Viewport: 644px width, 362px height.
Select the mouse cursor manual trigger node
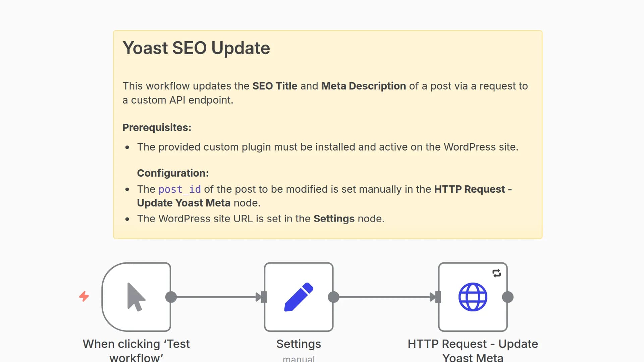[136, 297]
